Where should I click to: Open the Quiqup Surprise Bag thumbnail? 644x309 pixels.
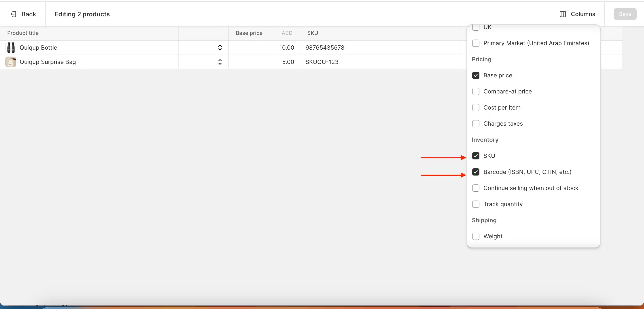pyautogui.click(x=11, y=62)
